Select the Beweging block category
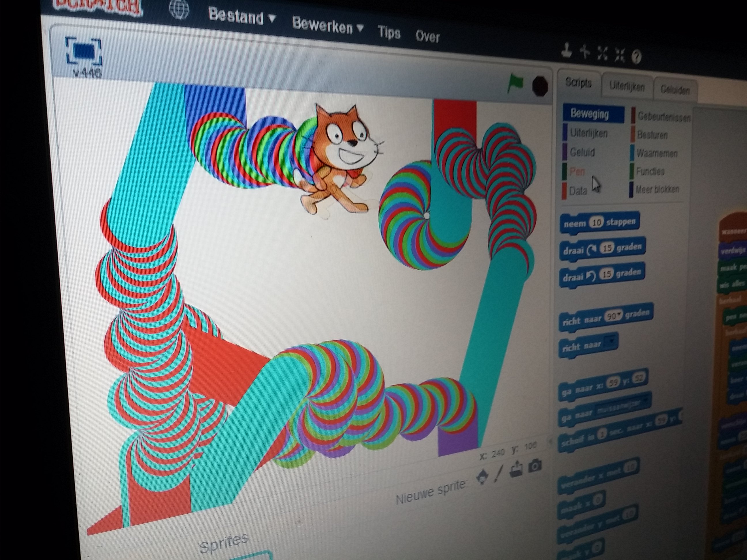This screenshot has width=747, height=560. (593, 114)
